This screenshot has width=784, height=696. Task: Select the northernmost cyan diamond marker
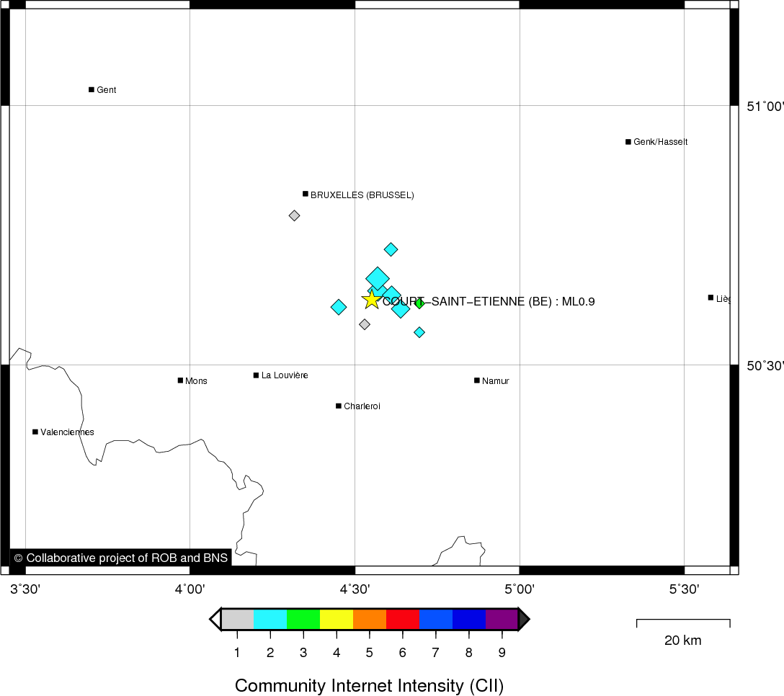(391, 249)
